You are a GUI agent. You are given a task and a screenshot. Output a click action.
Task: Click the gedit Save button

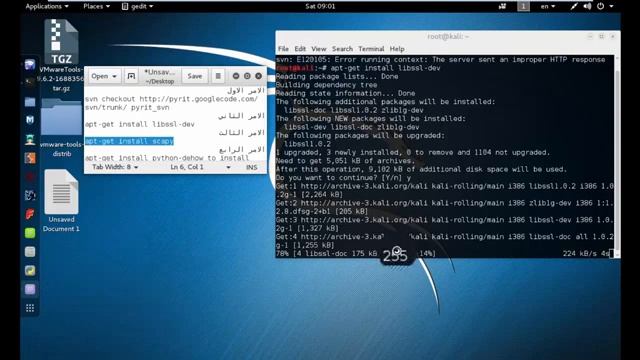(195, 76)
